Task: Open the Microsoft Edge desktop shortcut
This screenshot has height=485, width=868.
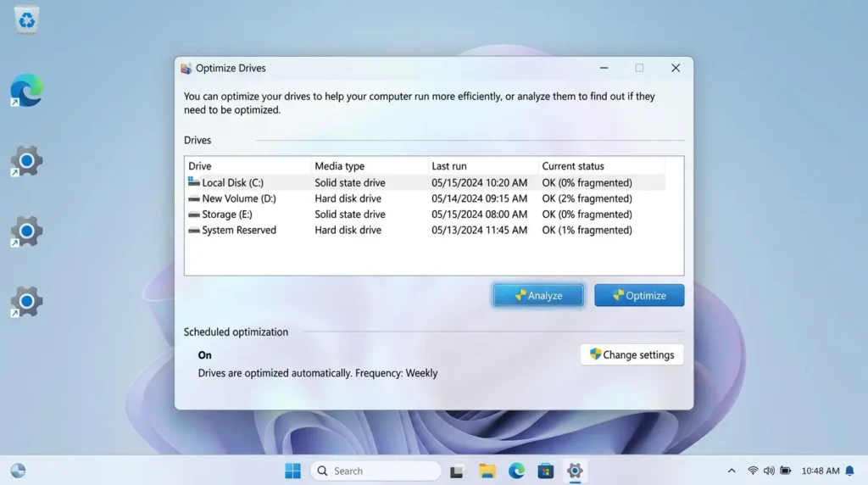Action: (26, 90)
